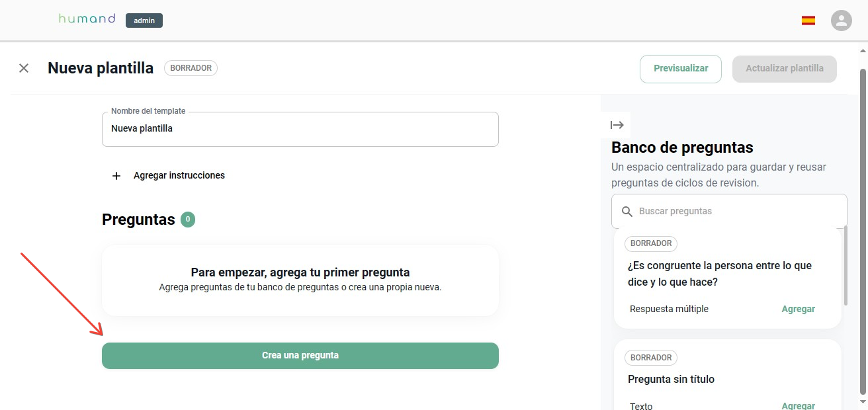Click the humand logo
The image size is (868, 410).
(87, 19)
